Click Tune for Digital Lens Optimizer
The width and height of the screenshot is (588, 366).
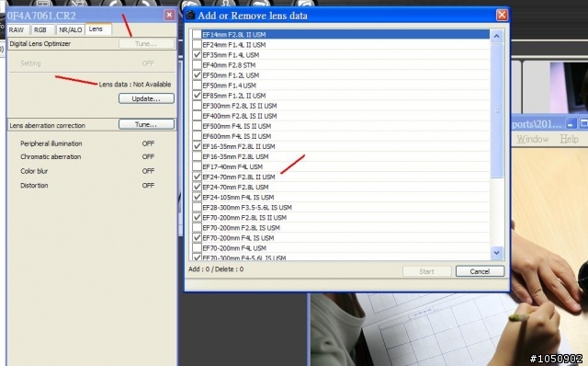pos(146,43)
